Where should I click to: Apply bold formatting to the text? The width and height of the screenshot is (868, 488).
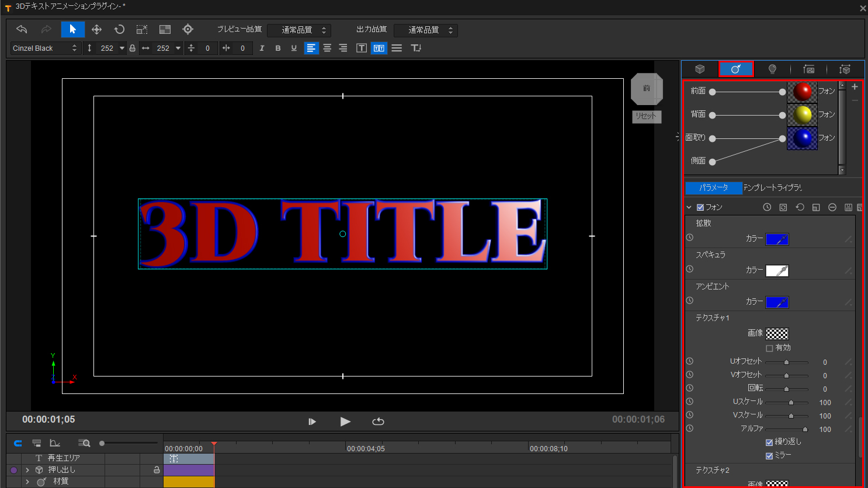click(x=278, y=48)
